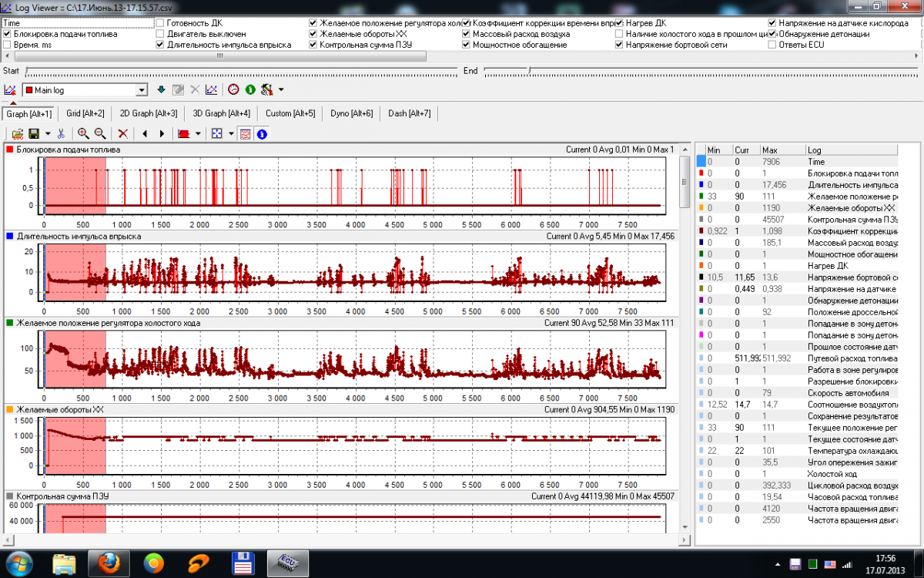Open Firefox from the taskbar
This screenshot has height=578, width=924.
[109, 561]
